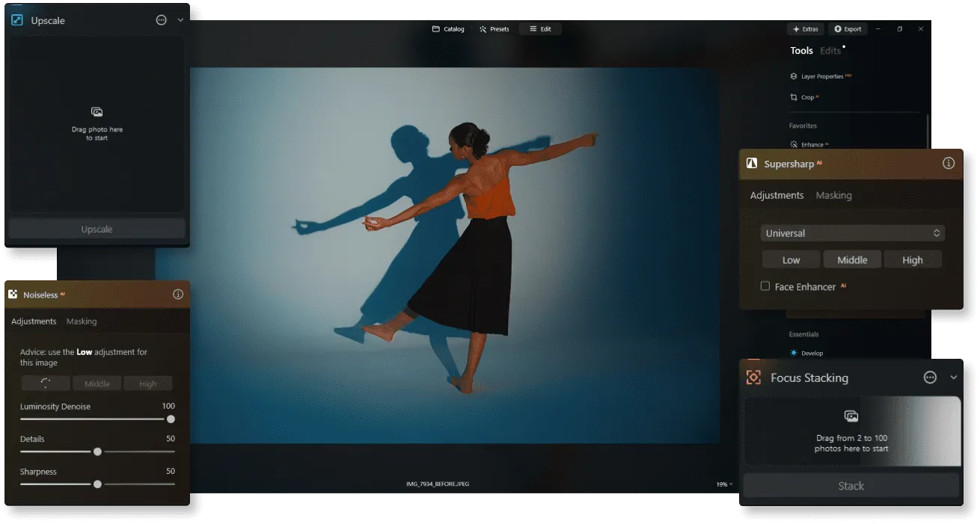Switch to the Catalog tab
This screenshot has height=524, width=980.
pos(448,29)
